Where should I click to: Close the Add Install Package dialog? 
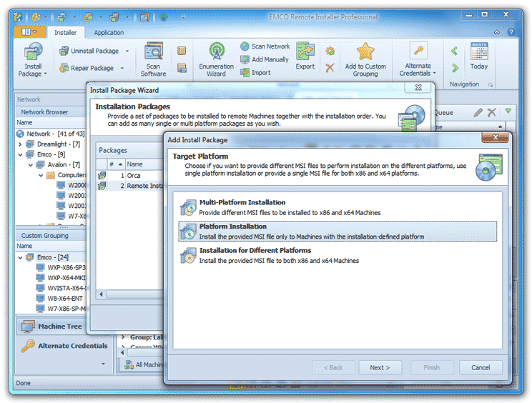(495, 137)
